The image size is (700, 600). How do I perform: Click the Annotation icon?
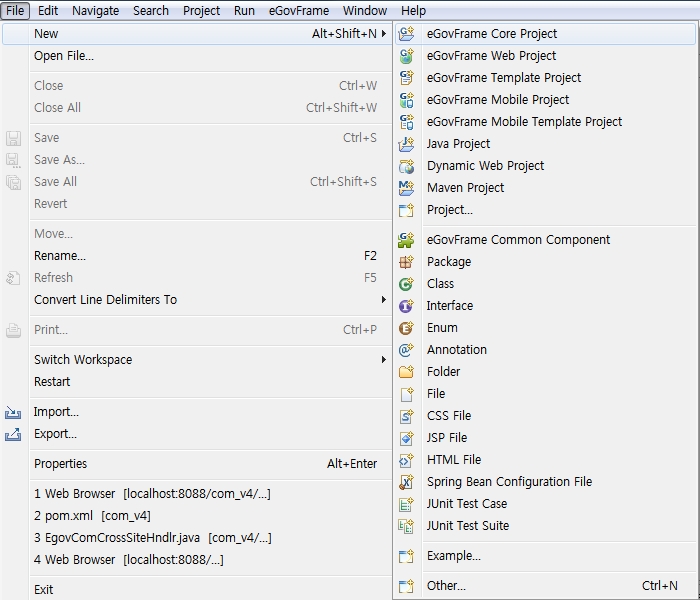click(406, 350)
